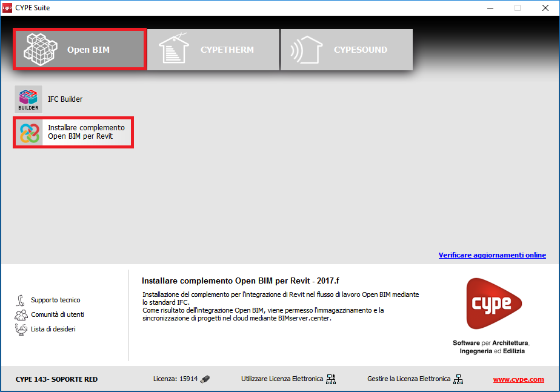Switch to the CYPETHERM tab
The height and width of the screenshot is (392, 560).
[x=213, y=50]
